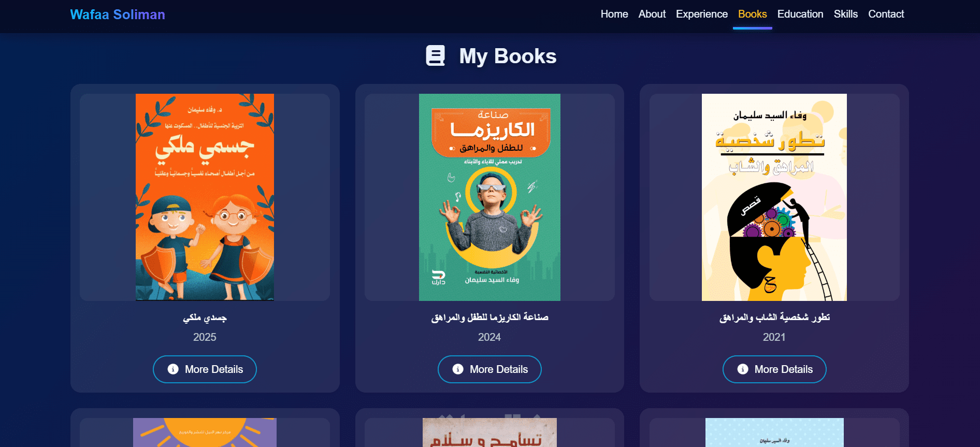Open the Experience nav item
This screenshot has height=447, width=980.
pyautogui.click(x=702, y=14)
